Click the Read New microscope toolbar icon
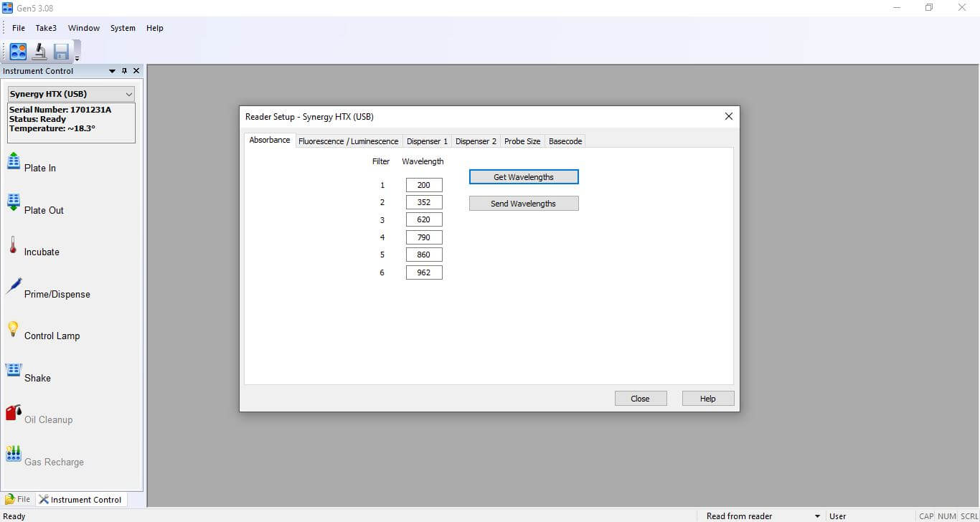Image resolution: width=980 pixels, height=522 pixels. point(39,52)
